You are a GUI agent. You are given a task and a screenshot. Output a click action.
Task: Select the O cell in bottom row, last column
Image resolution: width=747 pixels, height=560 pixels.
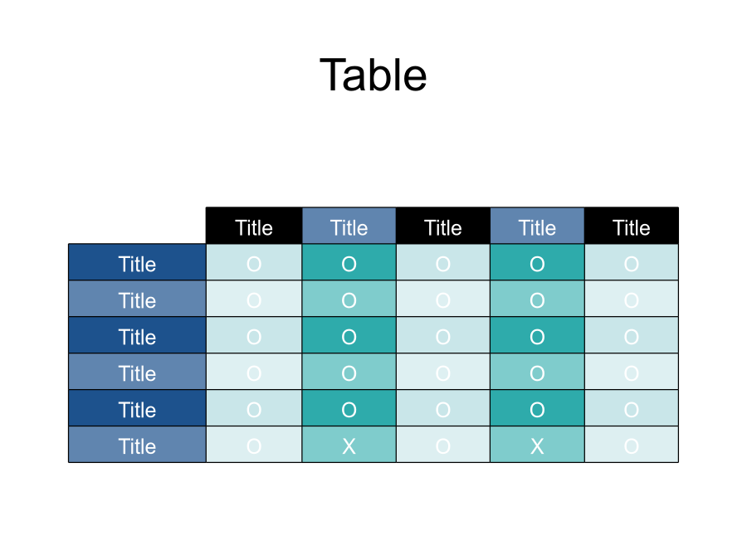pos(632,446)
